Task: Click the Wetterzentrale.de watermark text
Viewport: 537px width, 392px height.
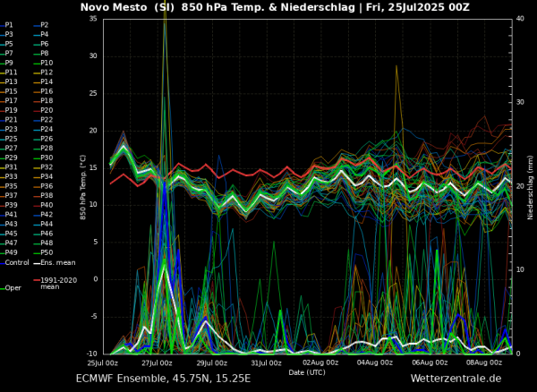Action: [x=456, y=379]
